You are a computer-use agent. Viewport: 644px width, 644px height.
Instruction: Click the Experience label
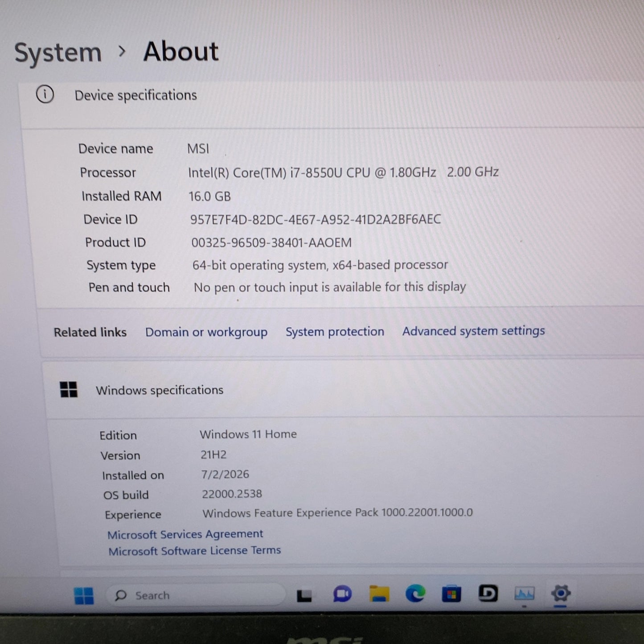click(x=133, y=515)
